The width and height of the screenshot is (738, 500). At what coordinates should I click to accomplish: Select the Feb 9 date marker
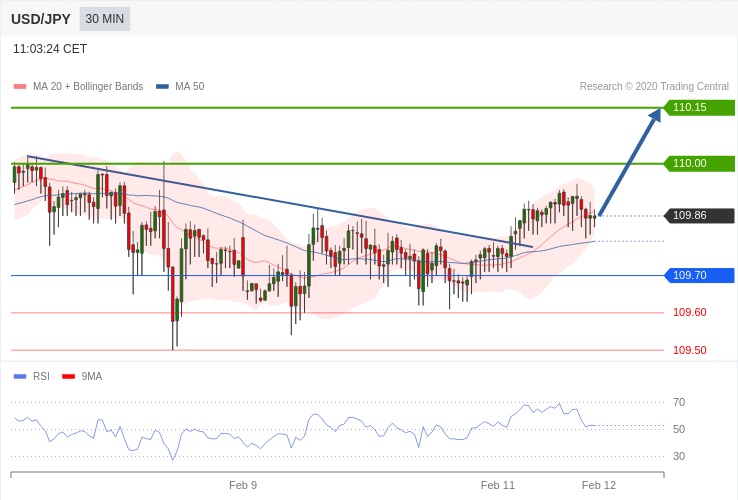pyautogui.click(x=243, y=485)
